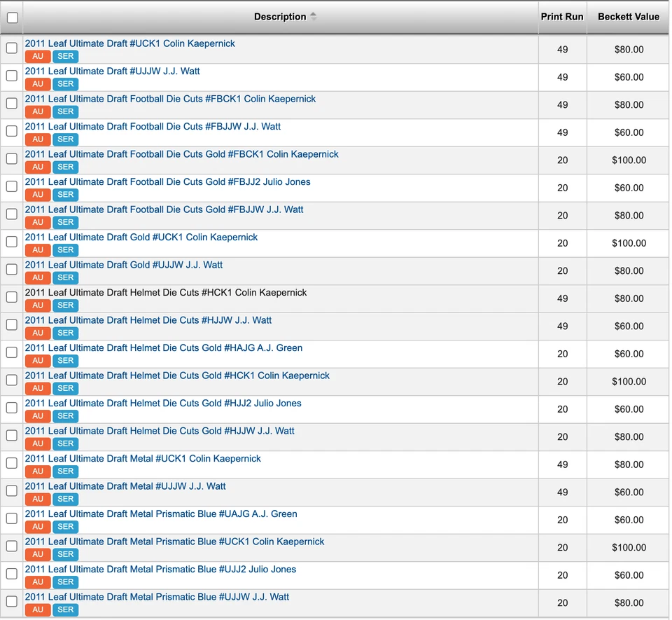The width and height of the screenshot is (672, 620).
Task: Click the SER badge under #UJJW J.J. Watt base card
Action: tap(66, 83)
